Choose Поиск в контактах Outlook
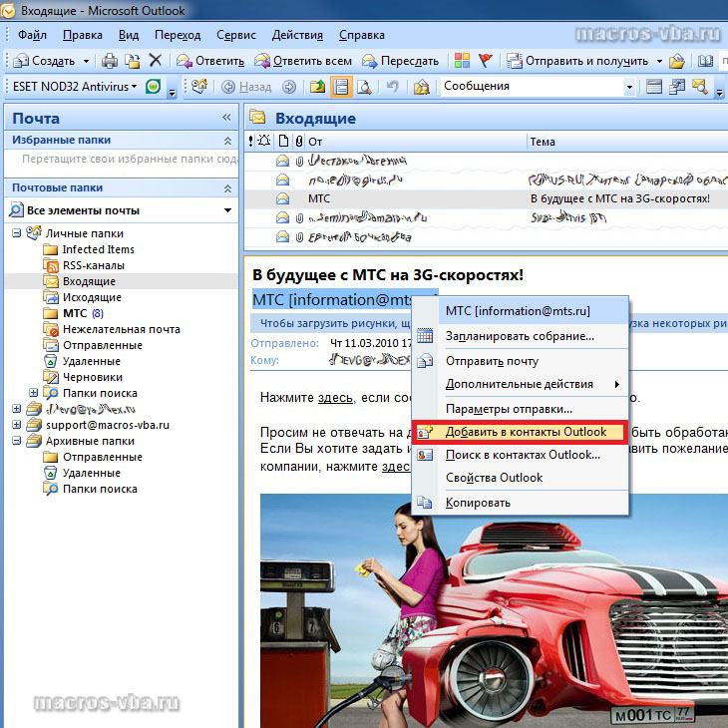The image size is (728, 728). [x=520, y=455]
